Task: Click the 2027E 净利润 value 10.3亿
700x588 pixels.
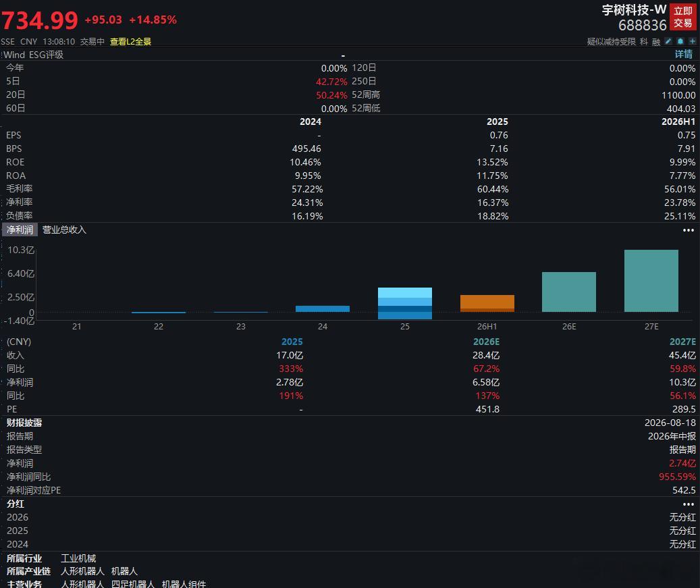Action: [x=682, y=382]
